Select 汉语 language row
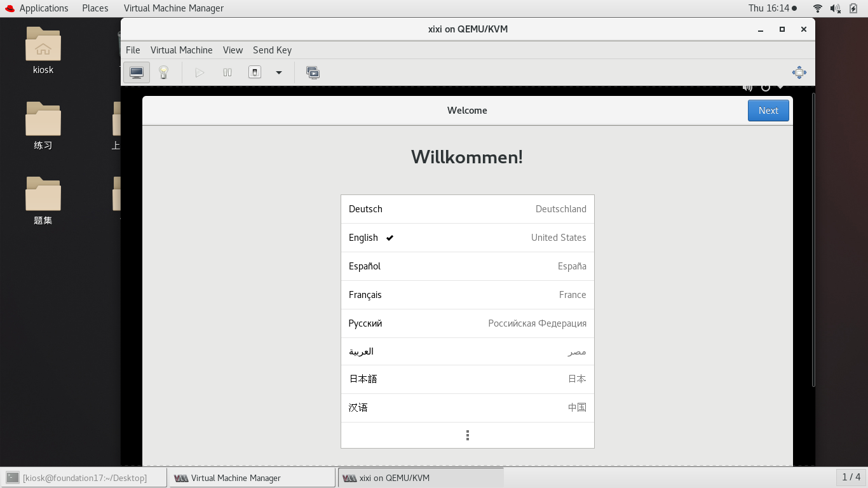The height and width of the screenshot is (488, 868). point(468,408)
